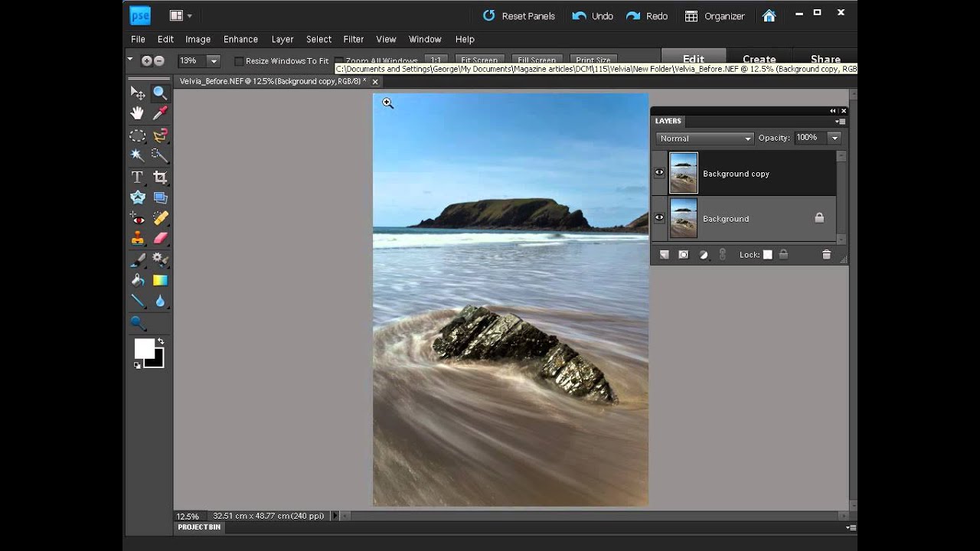The width and height of the screenshot is (980, 551).
Task: Click the link layers chain icon
Action: pyautogui.click(x=722, y=255)
